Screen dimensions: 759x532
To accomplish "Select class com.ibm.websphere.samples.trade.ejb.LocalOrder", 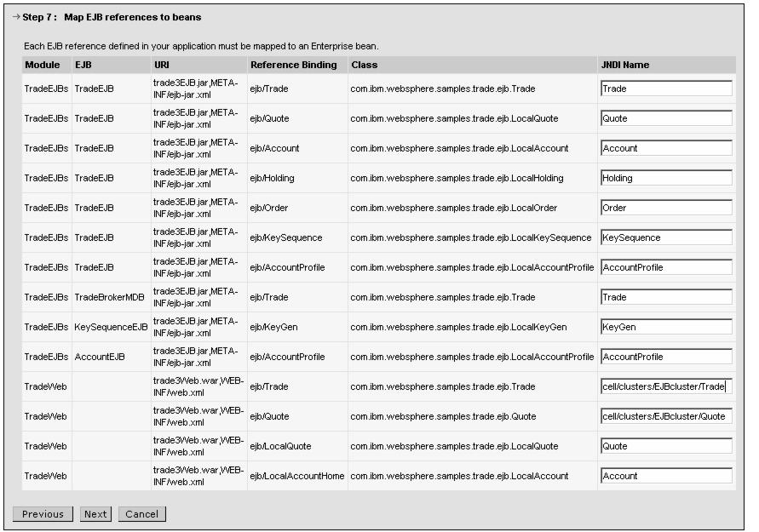I will pyautogui.click(x=453, y=208).
